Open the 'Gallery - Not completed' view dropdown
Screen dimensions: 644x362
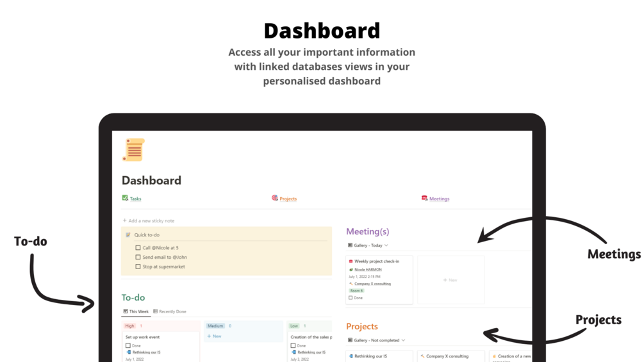403,340
